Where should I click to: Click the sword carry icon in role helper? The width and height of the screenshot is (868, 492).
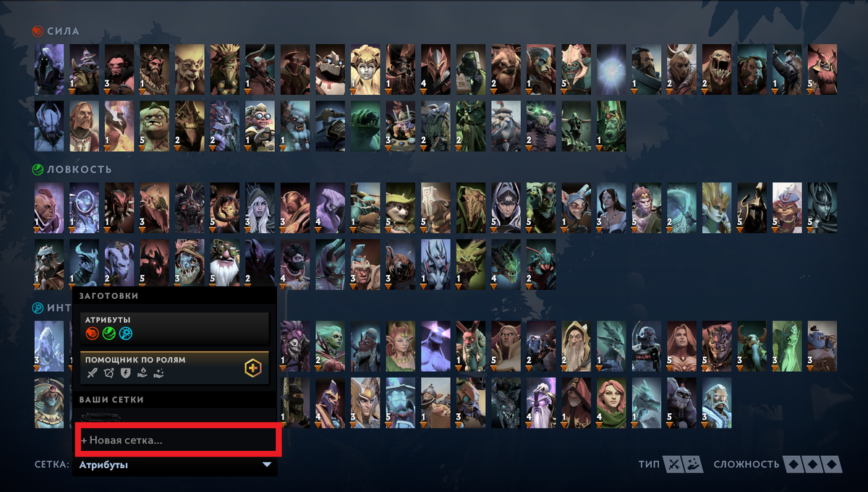[92, 373]
